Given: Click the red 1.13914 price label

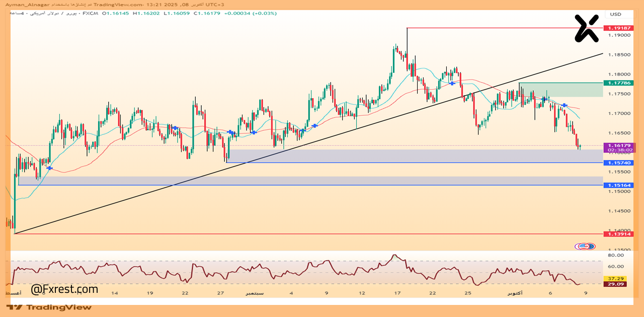Looking at the screenshot, I should pyautogui.click(x=618, y=234).
